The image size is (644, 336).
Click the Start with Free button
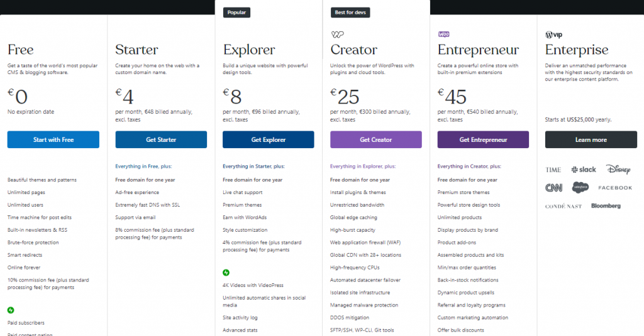coord(53,139)
